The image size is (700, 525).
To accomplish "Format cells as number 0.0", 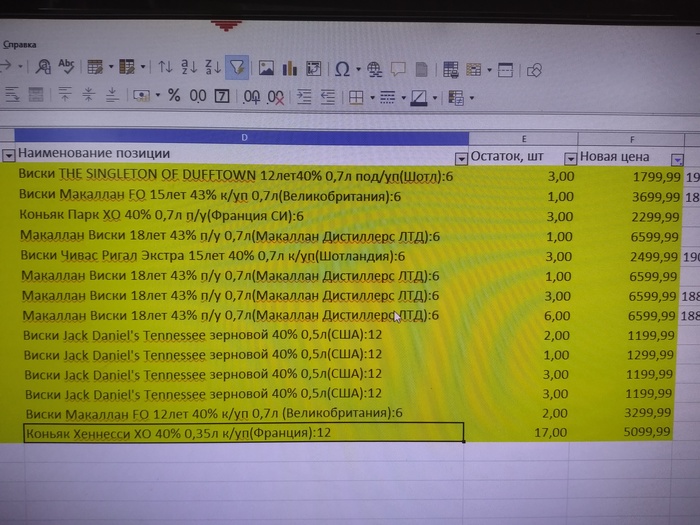I will [198, 96].
